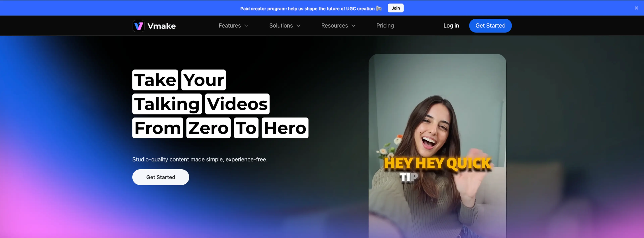
Task: Expand the chevron next to Resources
Action: 353,26
